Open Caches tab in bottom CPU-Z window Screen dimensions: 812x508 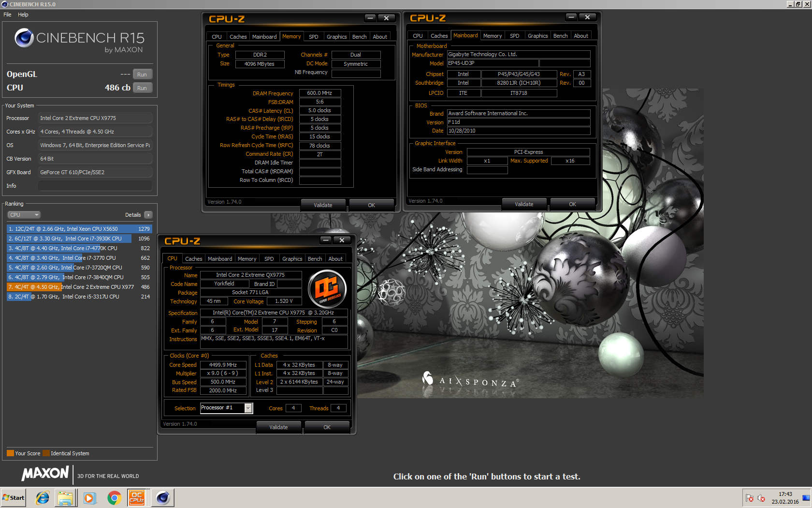[194, 259]
